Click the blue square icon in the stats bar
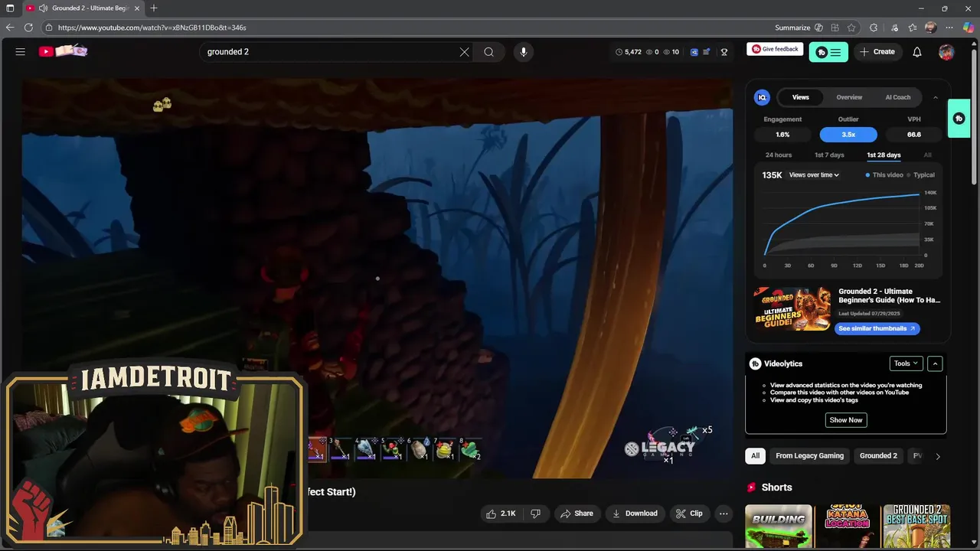The width and height of the screenshot is (980, 551). [694, 52]
